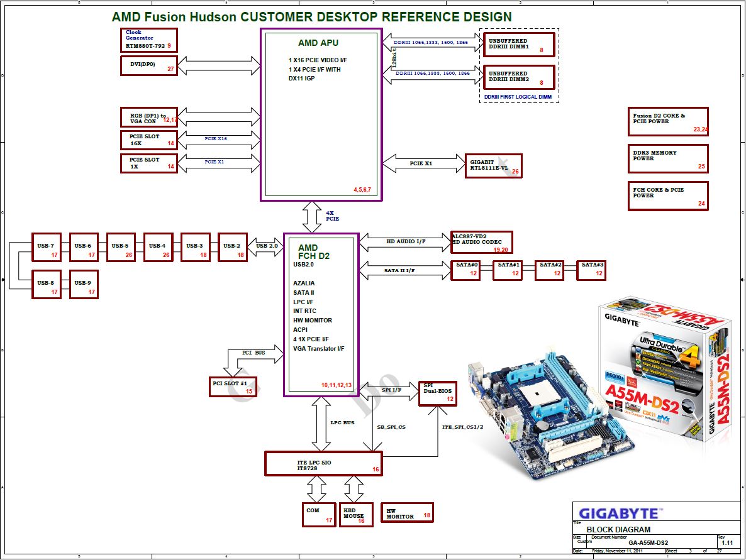This screenshot has height=560, width=746.
Task: Click the SB_SPI_CS signal label
Action: (391, 427)
